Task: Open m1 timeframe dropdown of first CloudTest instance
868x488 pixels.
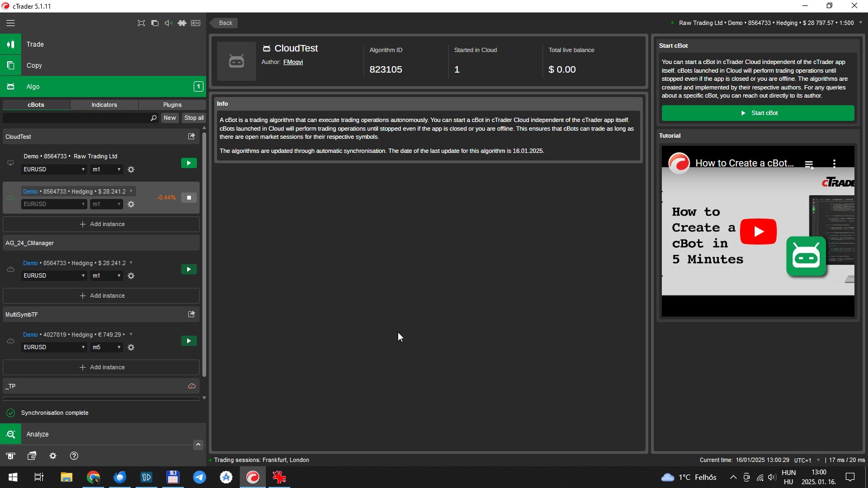Action: coord(106,169)
